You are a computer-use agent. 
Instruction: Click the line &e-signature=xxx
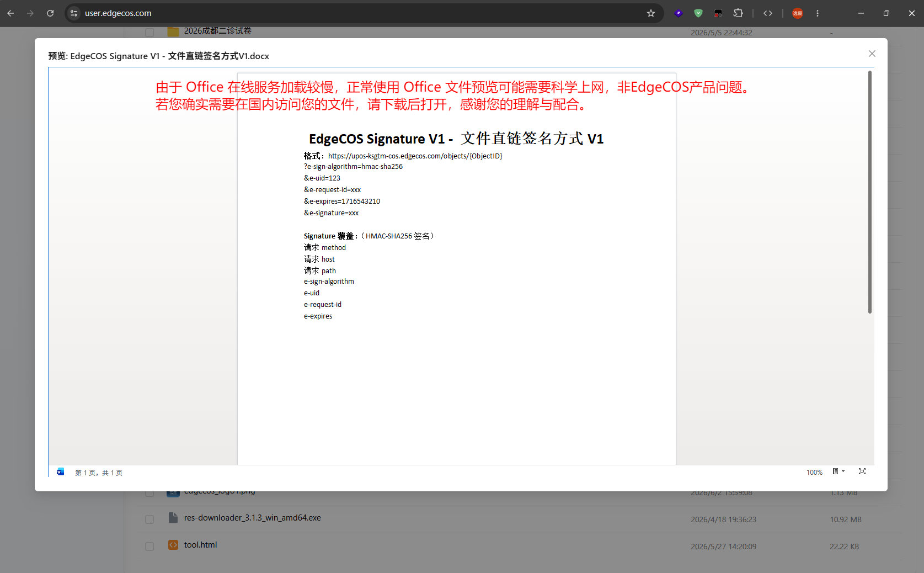[331, 213]
